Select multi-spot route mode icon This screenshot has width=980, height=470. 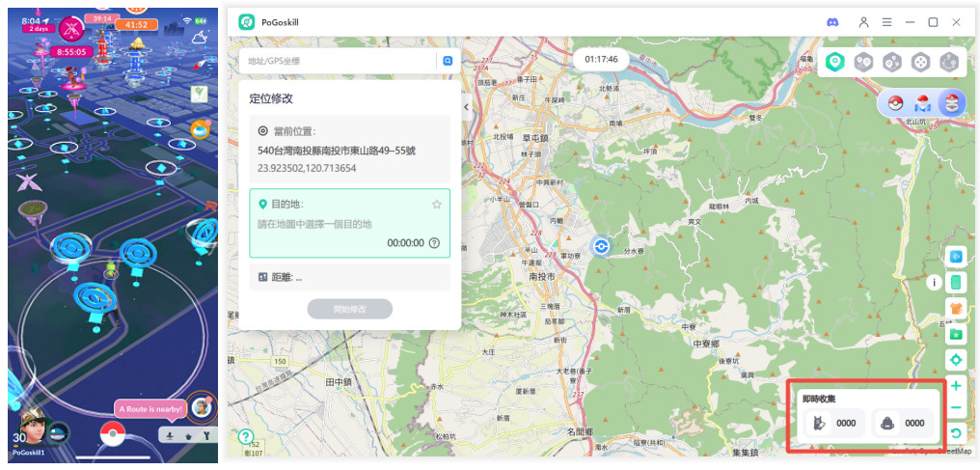coord(892,62)
